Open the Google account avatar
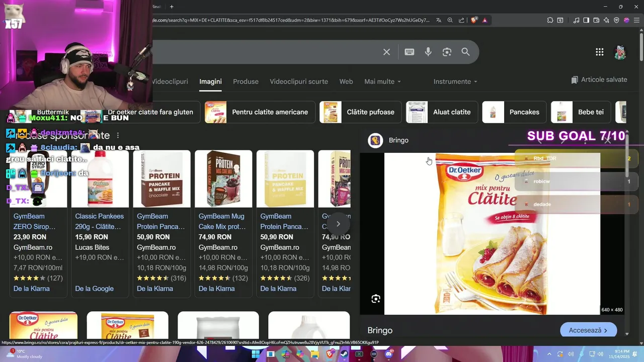The image size is (644, 362). [x=620, y=52]
